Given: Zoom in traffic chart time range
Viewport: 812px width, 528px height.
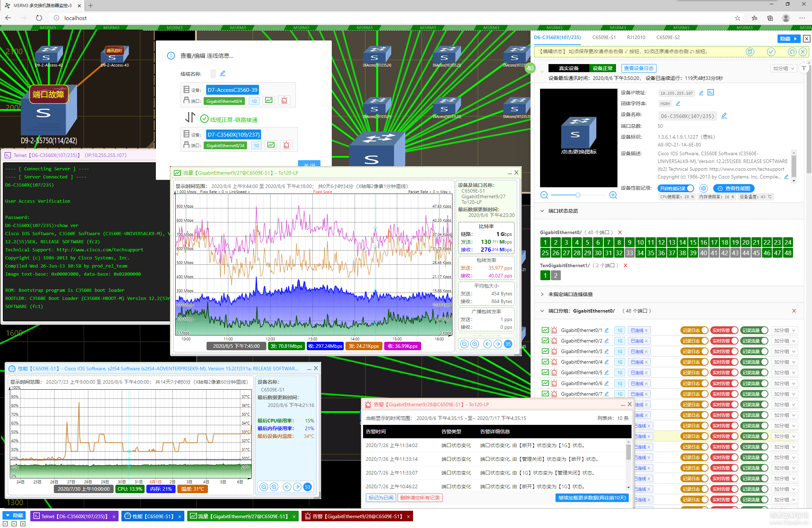Looking at the screenshot, I should (475, 344).
